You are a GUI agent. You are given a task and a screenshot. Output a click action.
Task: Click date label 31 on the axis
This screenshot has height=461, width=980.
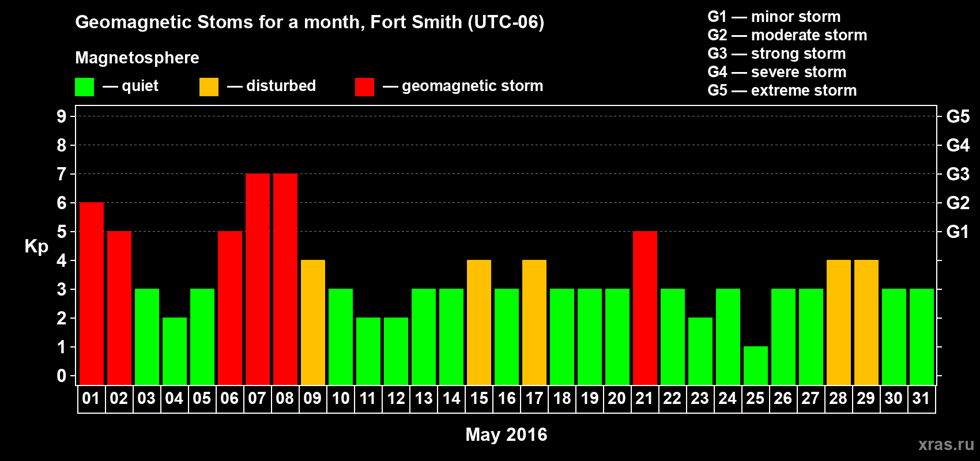tap(921, 399)
